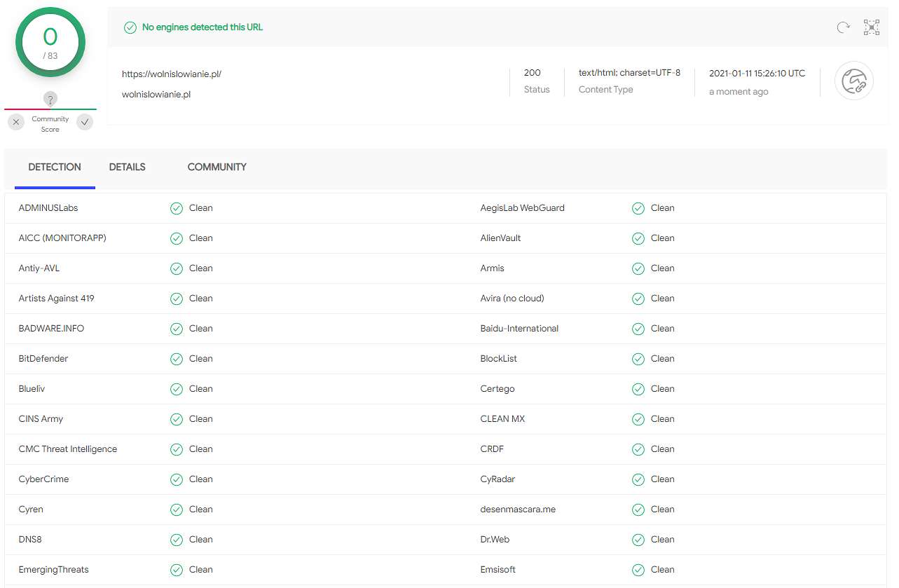
Task: Click the Clean result text for CRDF
Action: (x=663, y=449)
